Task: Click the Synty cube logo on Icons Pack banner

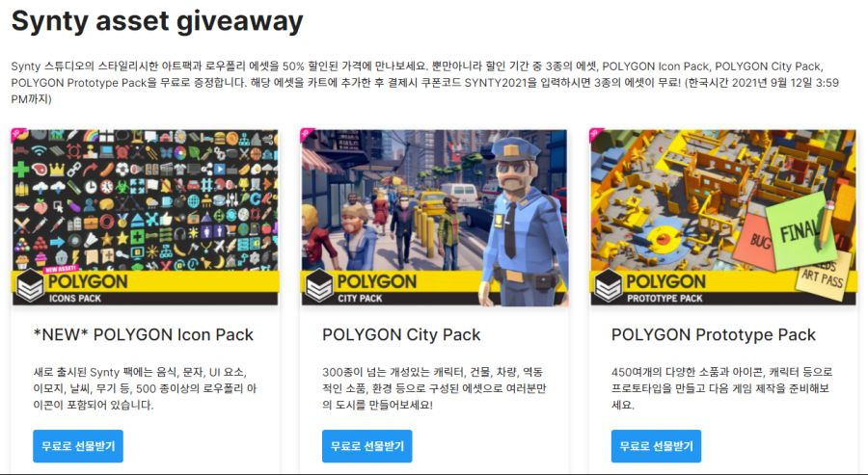Action: point(30,286)
